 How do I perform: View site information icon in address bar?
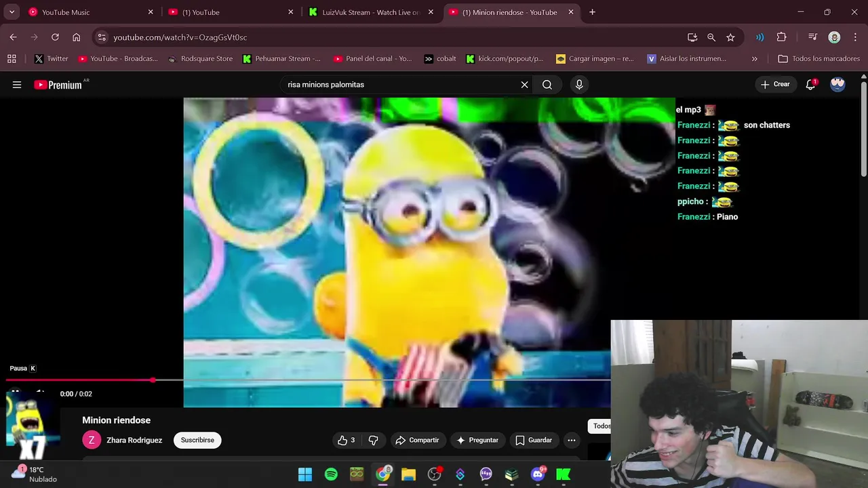coord(102,37)
